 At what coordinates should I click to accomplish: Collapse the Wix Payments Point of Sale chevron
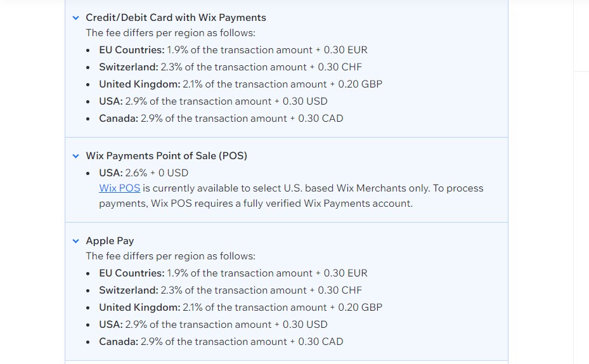coord(76,156)
